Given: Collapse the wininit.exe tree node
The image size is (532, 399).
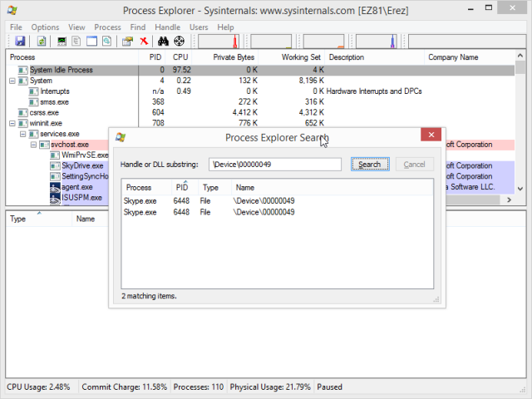Looking at the screenshot, I should tap(12, 123).
